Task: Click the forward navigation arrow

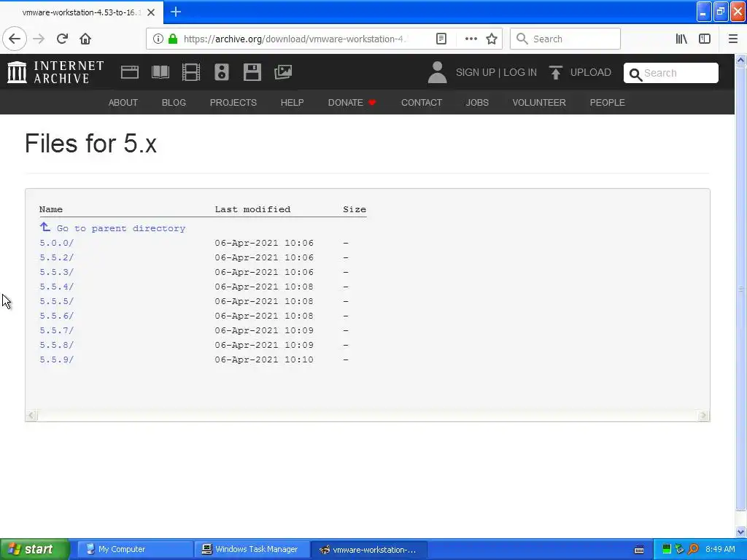Action: coord(39,39)
